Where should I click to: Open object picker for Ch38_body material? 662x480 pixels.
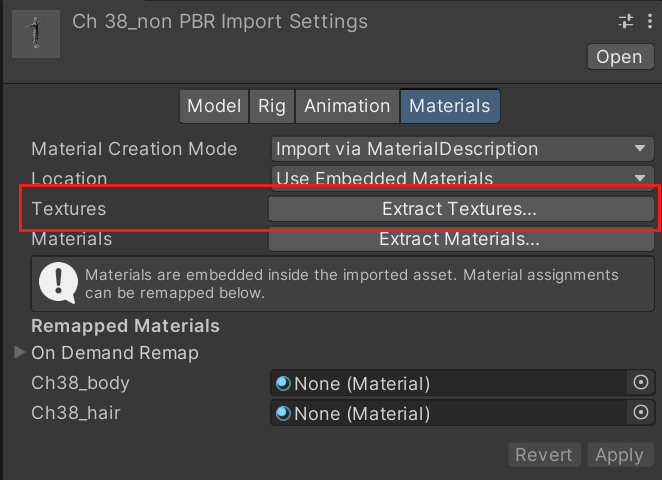tap(641, 382)
